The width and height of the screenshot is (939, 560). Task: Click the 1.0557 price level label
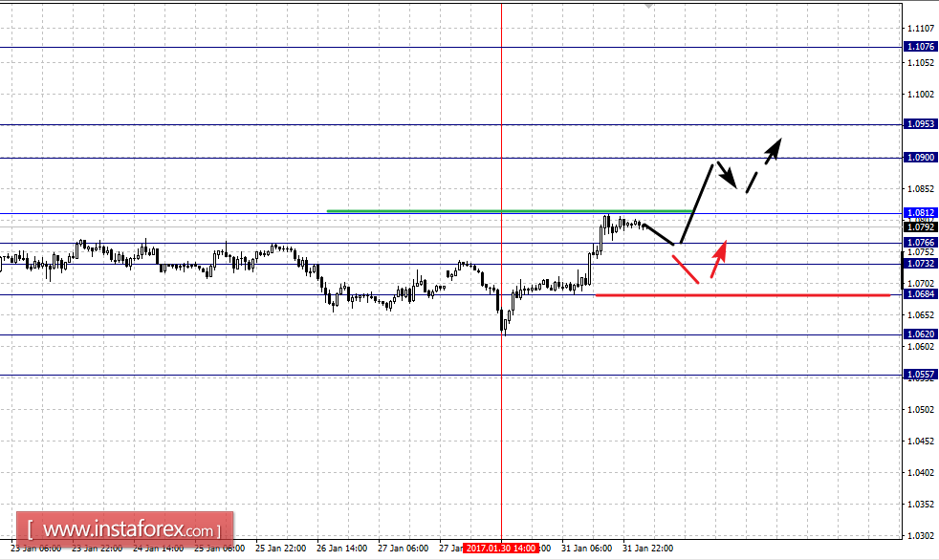921,375
